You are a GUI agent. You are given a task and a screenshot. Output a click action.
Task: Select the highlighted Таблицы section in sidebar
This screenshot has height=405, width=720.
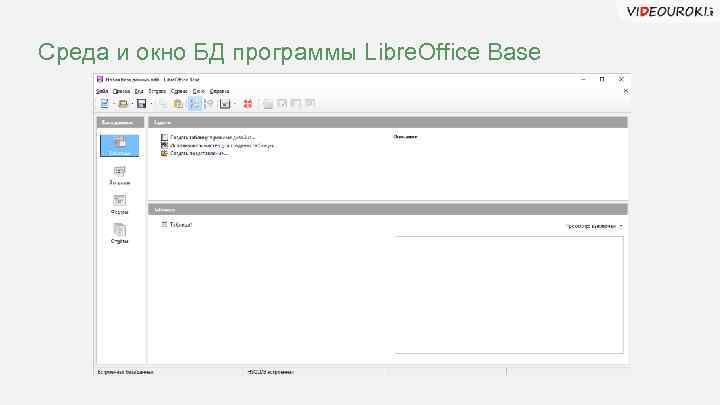tap(119, 146)
